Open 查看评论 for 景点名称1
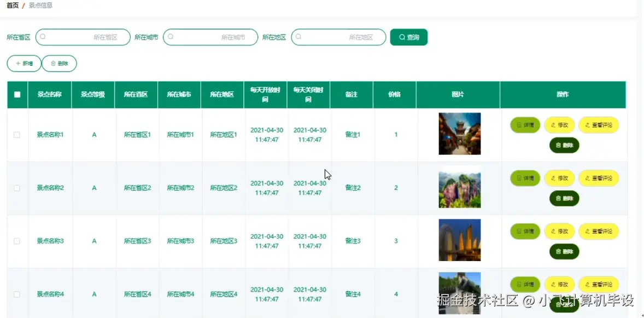This screenshot has height=318, width=644. point(599,125)
